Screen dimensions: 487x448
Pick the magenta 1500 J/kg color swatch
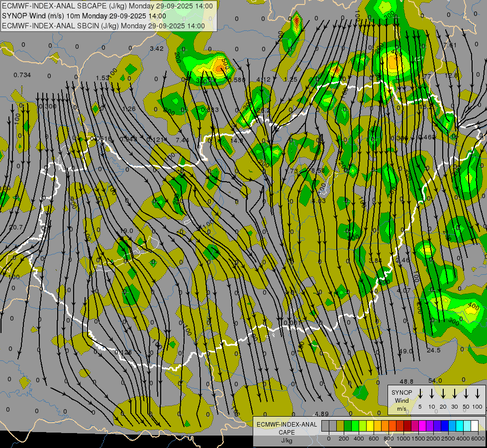(x=415, y=426)
